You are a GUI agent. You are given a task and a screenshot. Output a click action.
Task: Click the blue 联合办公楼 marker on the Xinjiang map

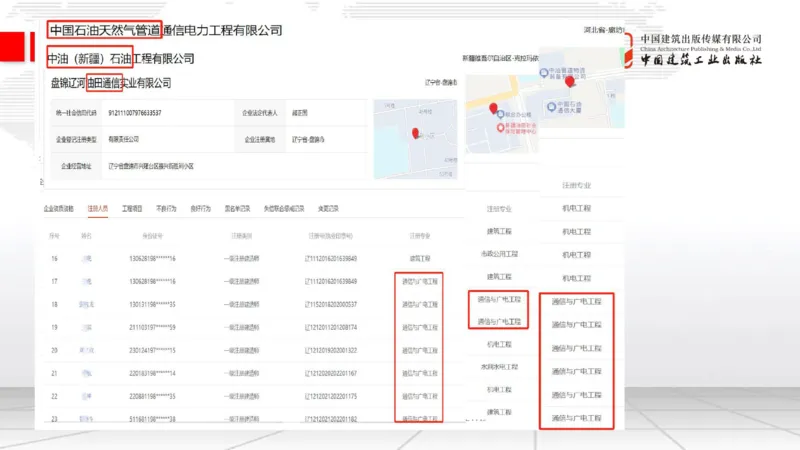(x=501, y=114)
